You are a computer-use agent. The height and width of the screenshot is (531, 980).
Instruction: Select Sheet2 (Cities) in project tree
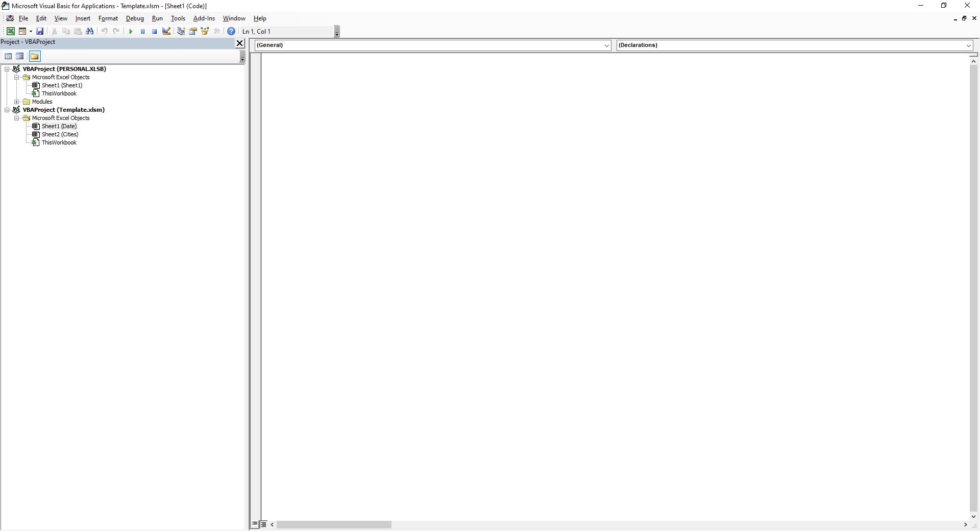coord(60,134)
